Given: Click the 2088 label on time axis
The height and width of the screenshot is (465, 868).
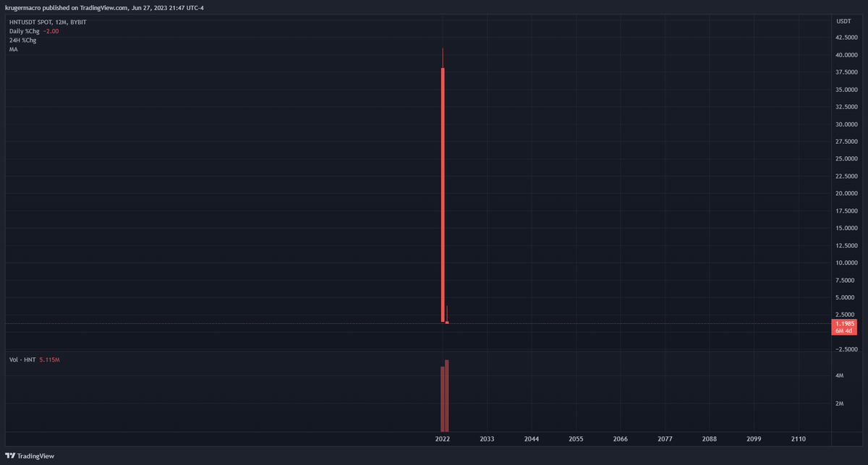Looking at the screenshot, I should [x=710, y=439].
